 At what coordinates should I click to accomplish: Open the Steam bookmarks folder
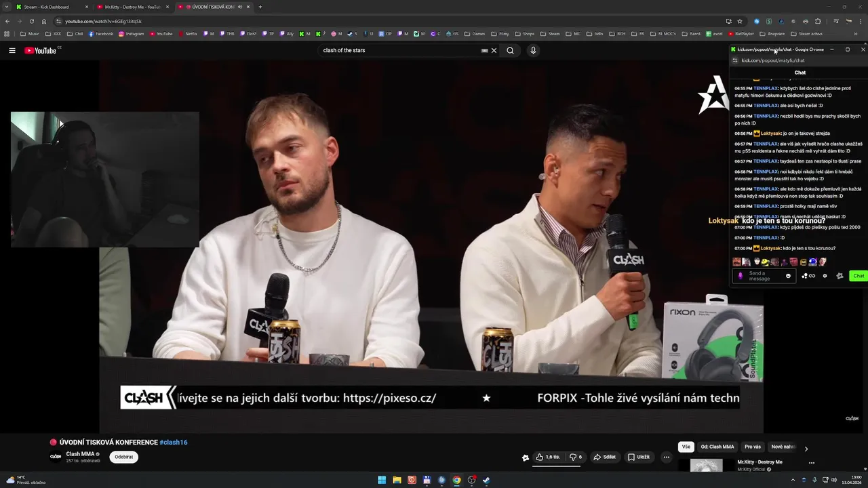coord(550,33)
